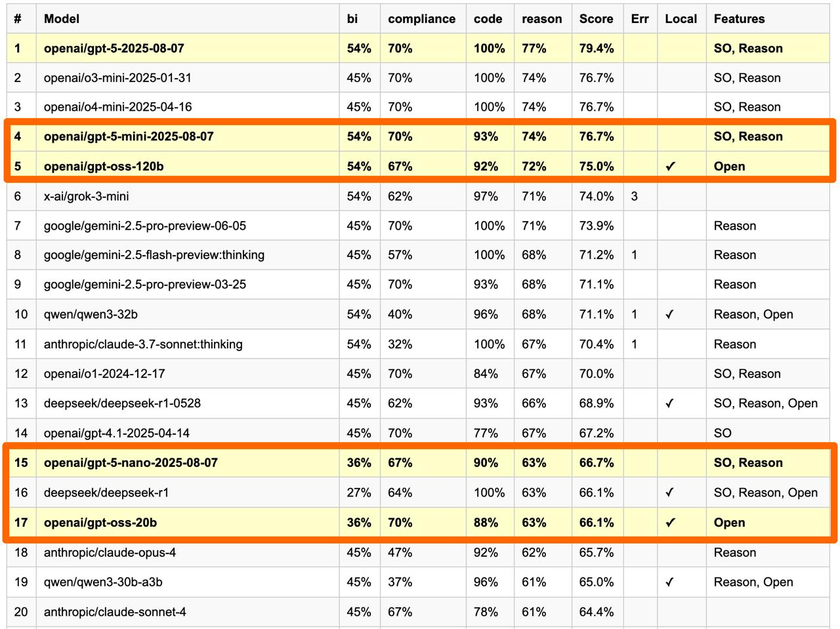Screen dimensions: 840x629
Task: Select deepseek/deepseek-r1-0528 model cell
Action: [188, 403]
